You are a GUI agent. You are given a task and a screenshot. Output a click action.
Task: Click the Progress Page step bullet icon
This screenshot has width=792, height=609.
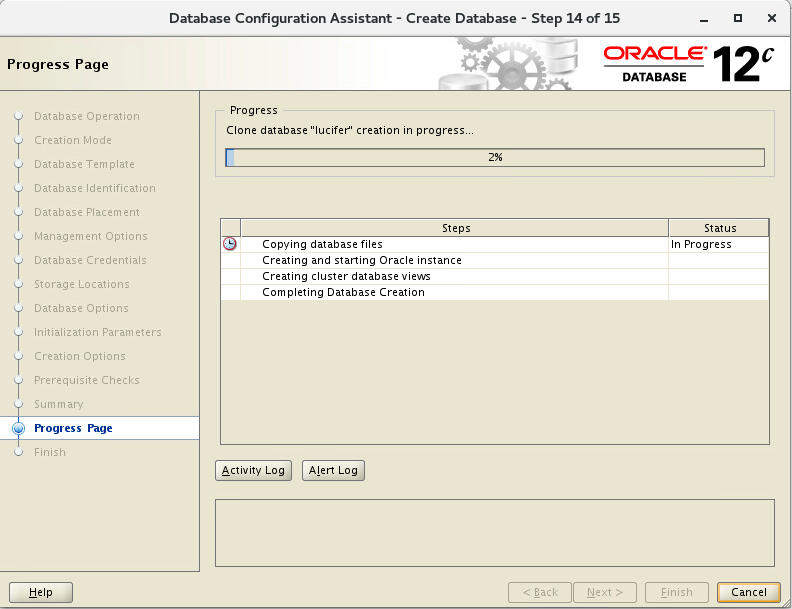[x=19, y=428]
